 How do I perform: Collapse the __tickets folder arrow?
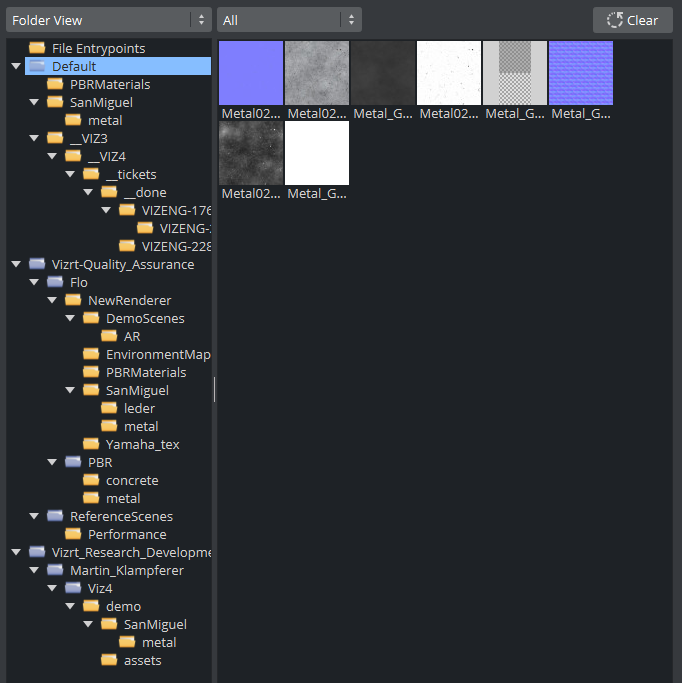70,174
